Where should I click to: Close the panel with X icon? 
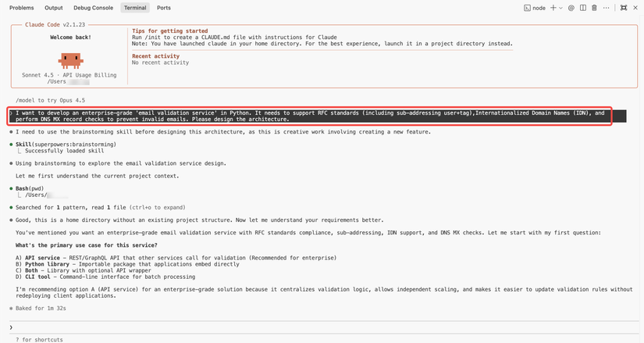point(635,8)
